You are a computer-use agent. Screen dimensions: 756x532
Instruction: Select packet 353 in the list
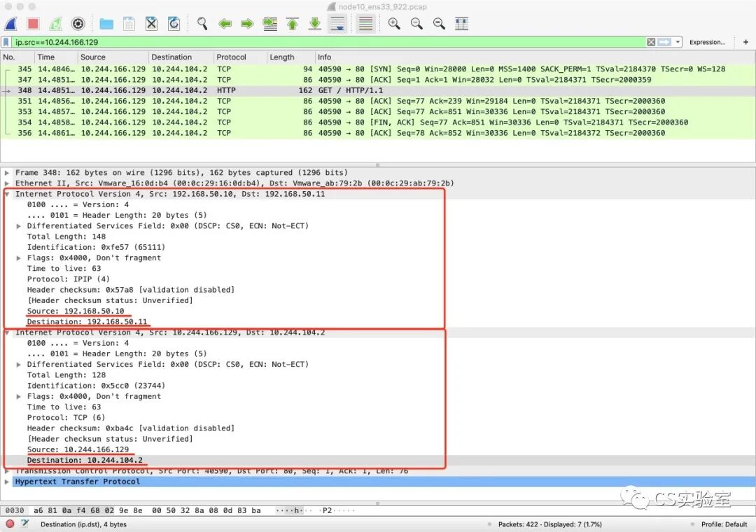(x=378, y=111)
